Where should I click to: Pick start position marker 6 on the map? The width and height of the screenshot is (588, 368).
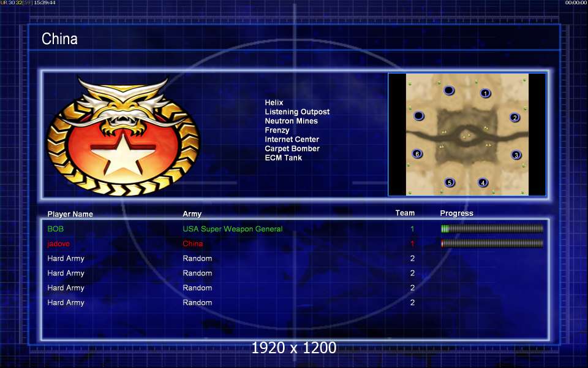click(417, 153)
